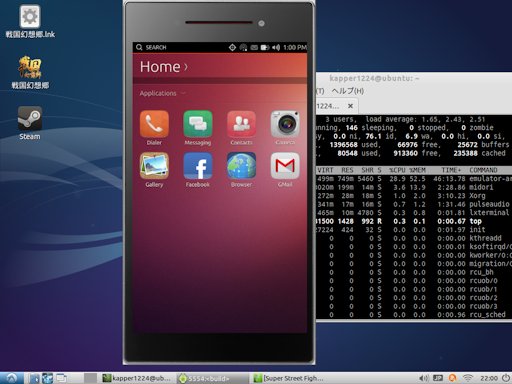Switch to the [Super Street Figh... taskbar window
The width and height of the screenshot is (512, 384).
(288, 378)
